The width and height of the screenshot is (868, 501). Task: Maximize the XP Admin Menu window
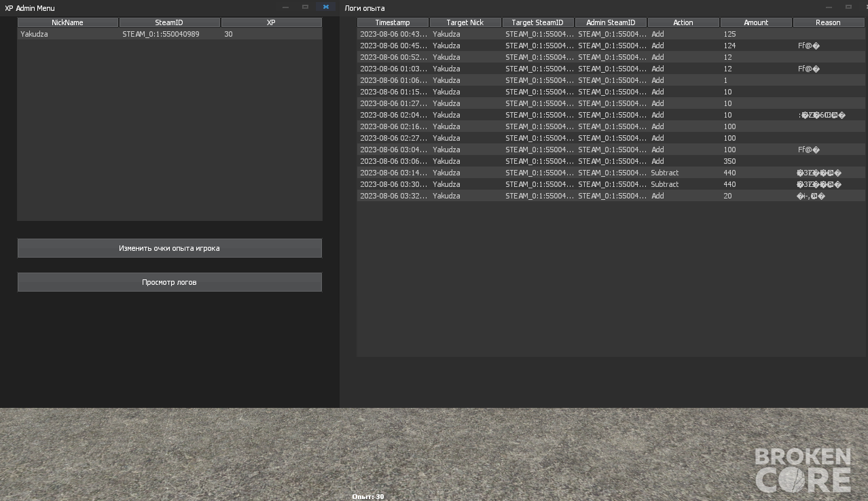[306, 7]
